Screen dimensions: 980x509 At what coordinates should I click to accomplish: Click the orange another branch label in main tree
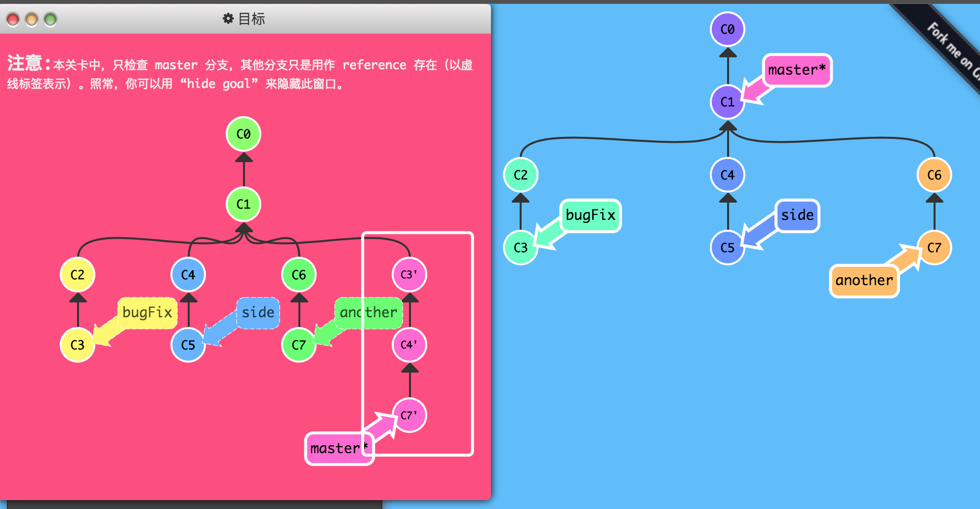(x=864, y=281)
